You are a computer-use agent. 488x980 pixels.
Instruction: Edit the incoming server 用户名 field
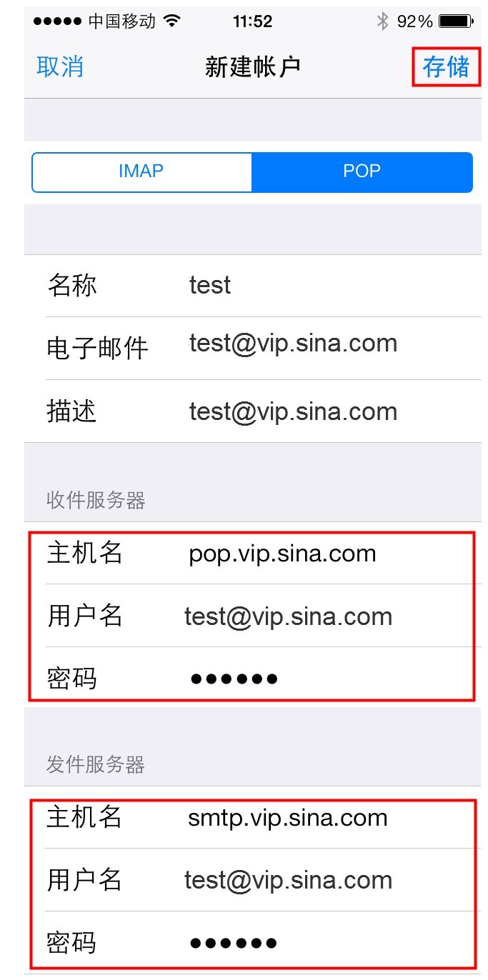pos(253,616)
